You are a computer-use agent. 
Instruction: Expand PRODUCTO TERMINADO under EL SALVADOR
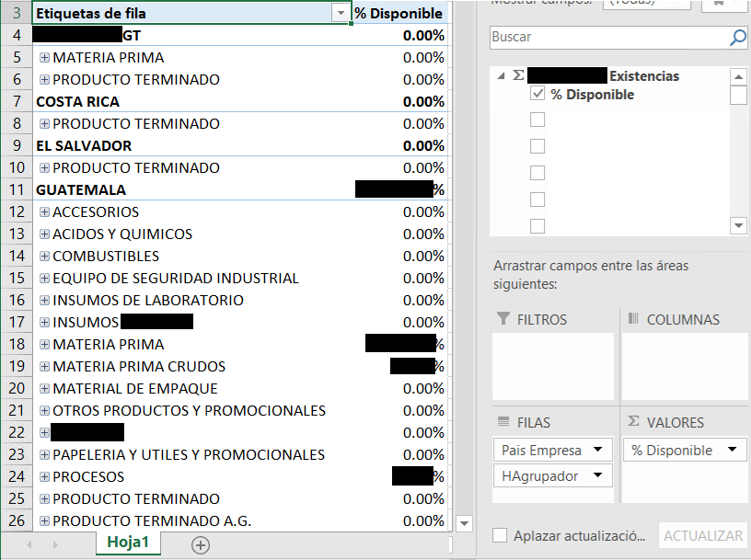coord(44,167)
